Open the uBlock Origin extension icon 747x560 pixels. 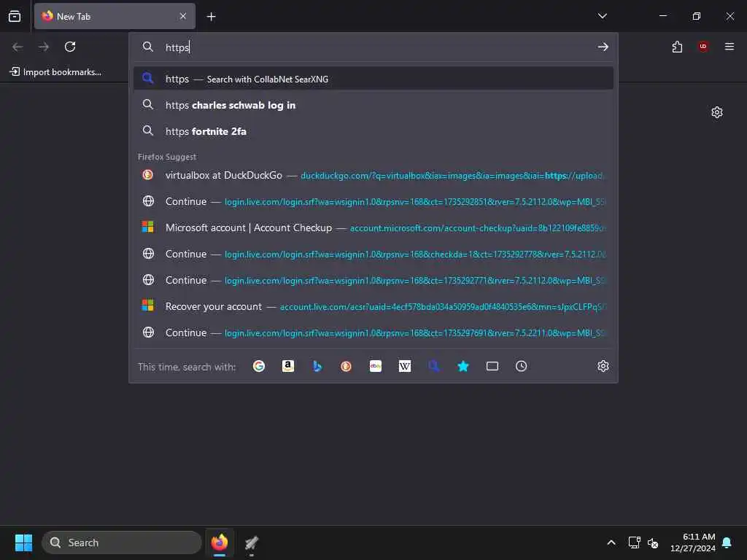(703, 47)
